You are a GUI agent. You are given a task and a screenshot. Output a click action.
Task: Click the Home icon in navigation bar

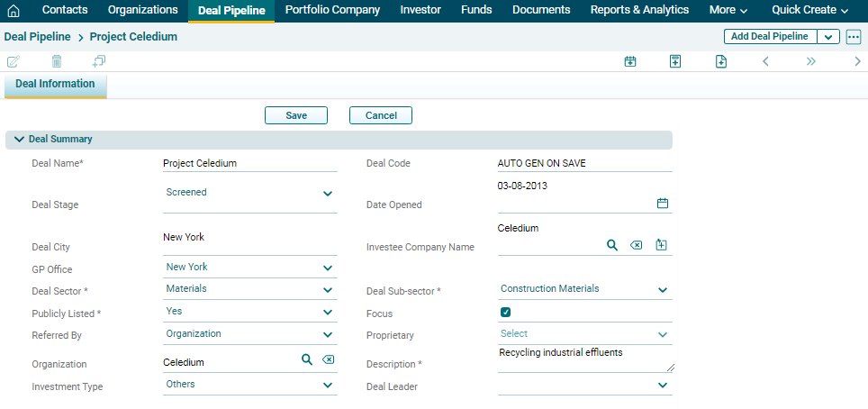(x=14, y=11)
